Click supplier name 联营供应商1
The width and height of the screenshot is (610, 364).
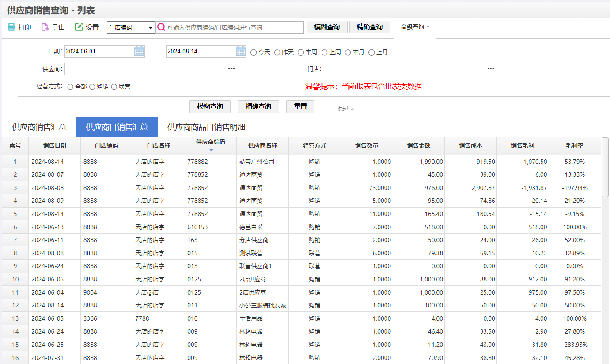tap(255, 266)
